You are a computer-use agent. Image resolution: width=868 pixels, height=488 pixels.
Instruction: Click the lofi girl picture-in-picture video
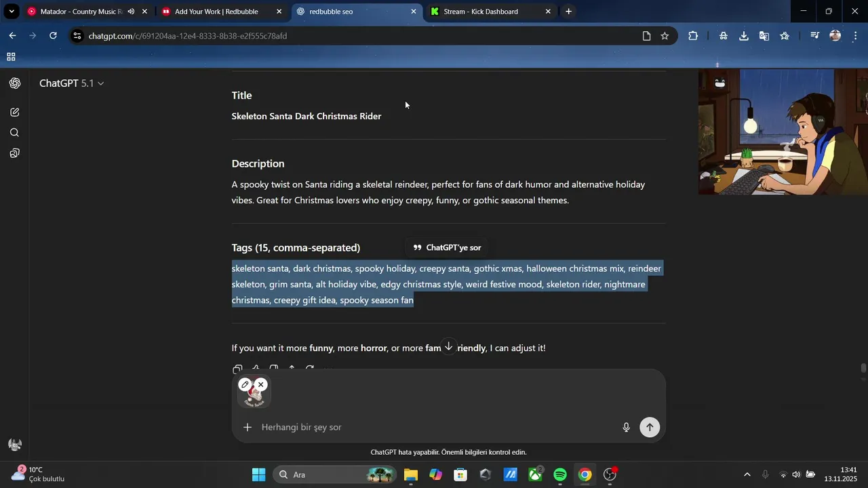pyautogui.click(x=783, y=131)
